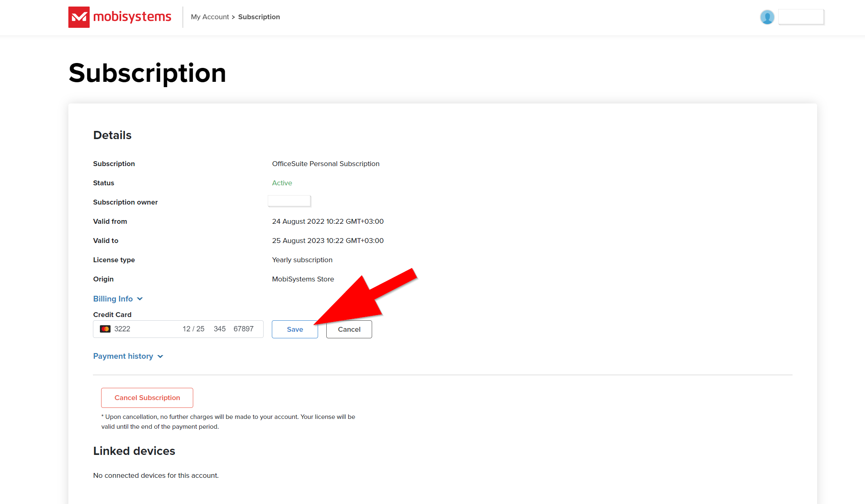This screenshot has width=865, height=504.
Task: Click No connected devices message
Action: (x=156, y=475)
